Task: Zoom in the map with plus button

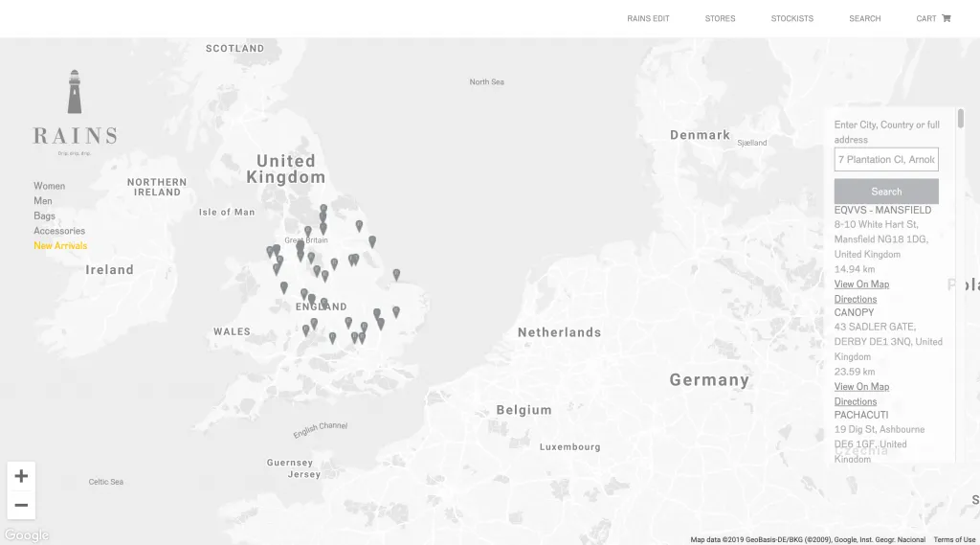Action: [x=21, y=476]
